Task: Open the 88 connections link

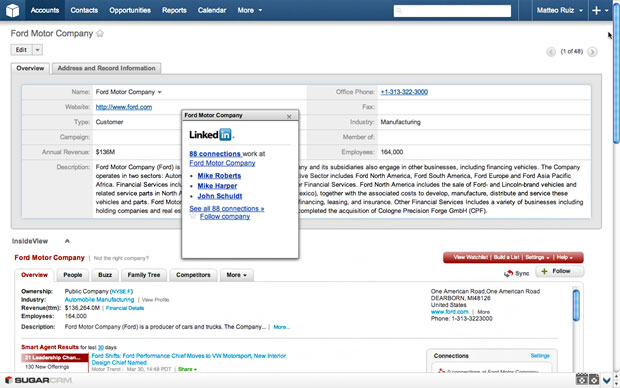Action: tap(215, 154)
